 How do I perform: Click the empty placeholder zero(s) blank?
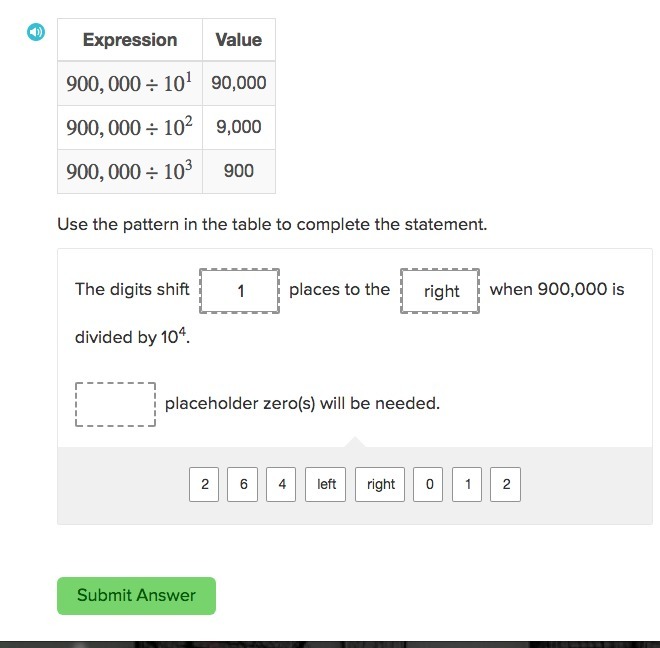pos(115,404)
